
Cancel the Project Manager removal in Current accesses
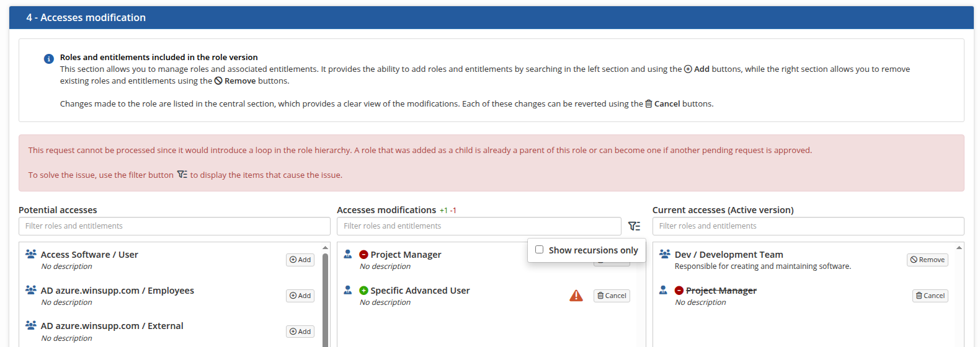coord(930,296)
